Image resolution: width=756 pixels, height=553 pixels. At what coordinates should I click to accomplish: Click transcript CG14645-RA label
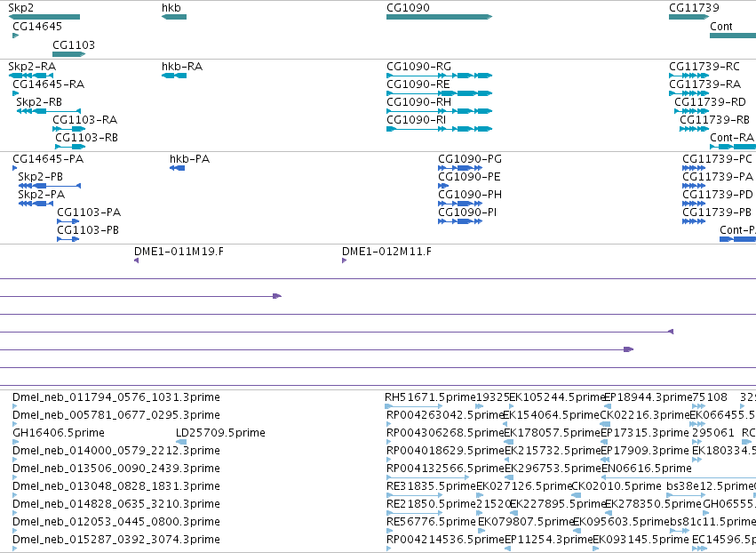pyautogui.click(x=48, y=84)
